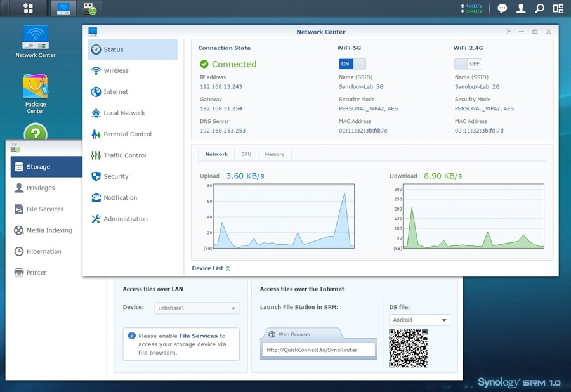Screen dimensions: 571x392
Task: Open Parental Control section
Action: pos(133,134)
